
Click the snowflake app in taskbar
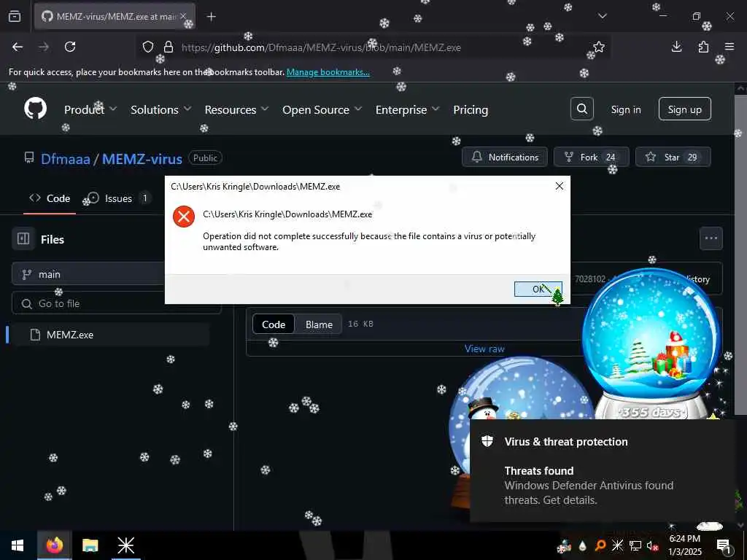pyautogui.click(x=125, y=545)
